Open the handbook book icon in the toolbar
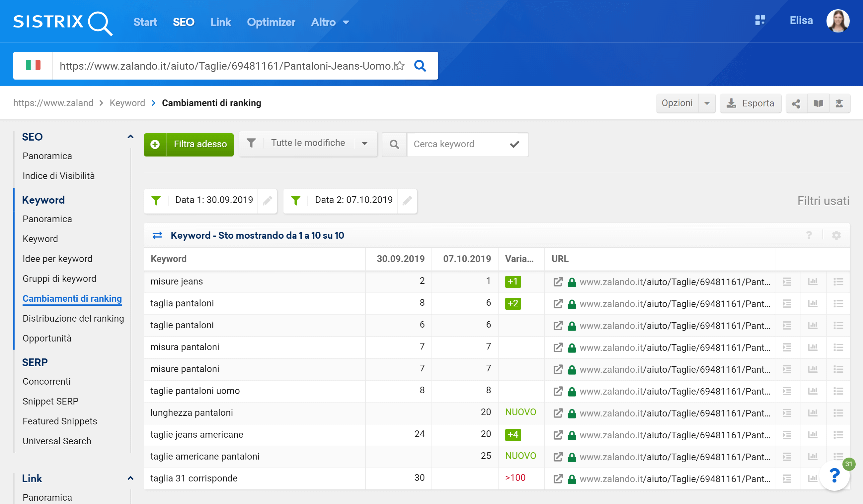This screenshot has height=504, width=863. (818, 103)
